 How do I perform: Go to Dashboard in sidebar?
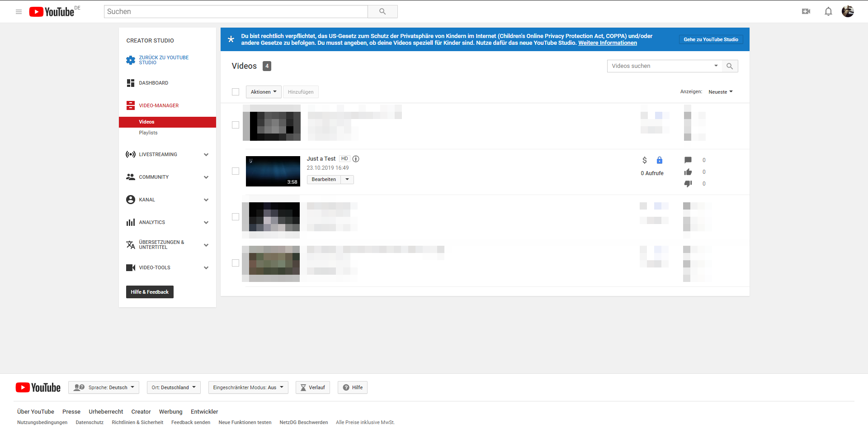click(x=153, y=83)
